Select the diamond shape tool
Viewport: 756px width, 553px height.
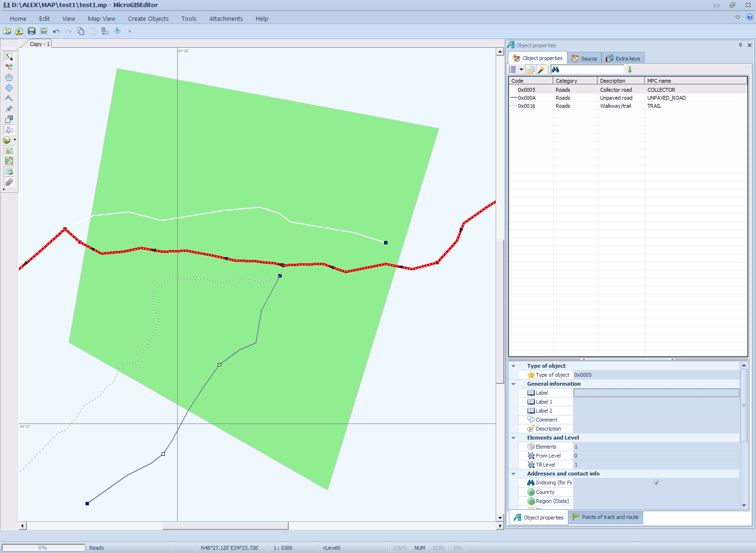pos(9,88)
